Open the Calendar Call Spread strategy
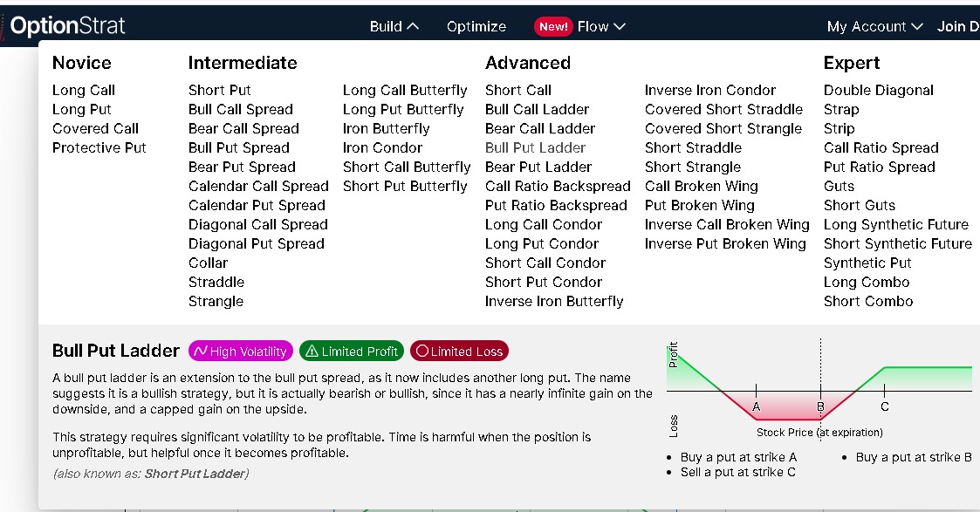The image size is (980, 512). [258, 186]
